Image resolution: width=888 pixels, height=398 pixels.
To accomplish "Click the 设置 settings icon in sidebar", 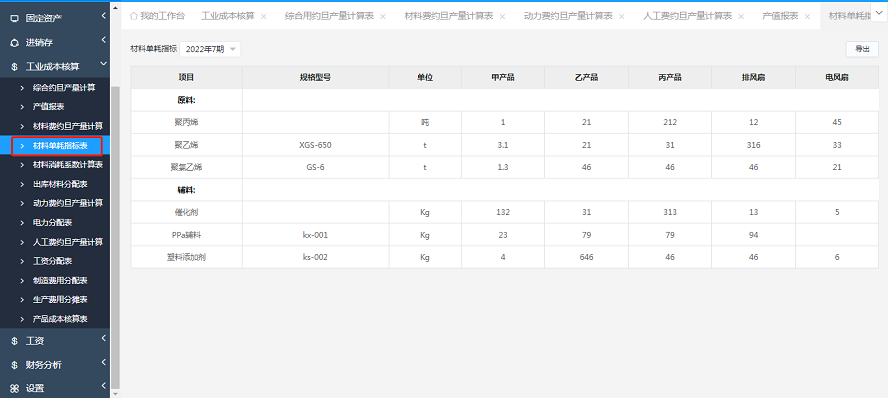I will tap(15, 388).
